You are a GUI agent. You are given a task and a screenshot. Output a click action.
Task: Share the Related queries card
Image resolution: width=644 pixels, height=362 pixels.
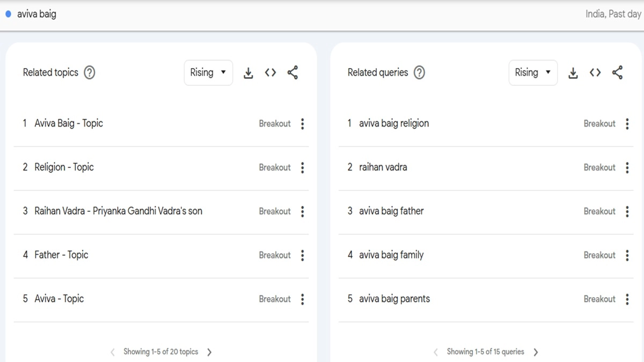(617, 73)
